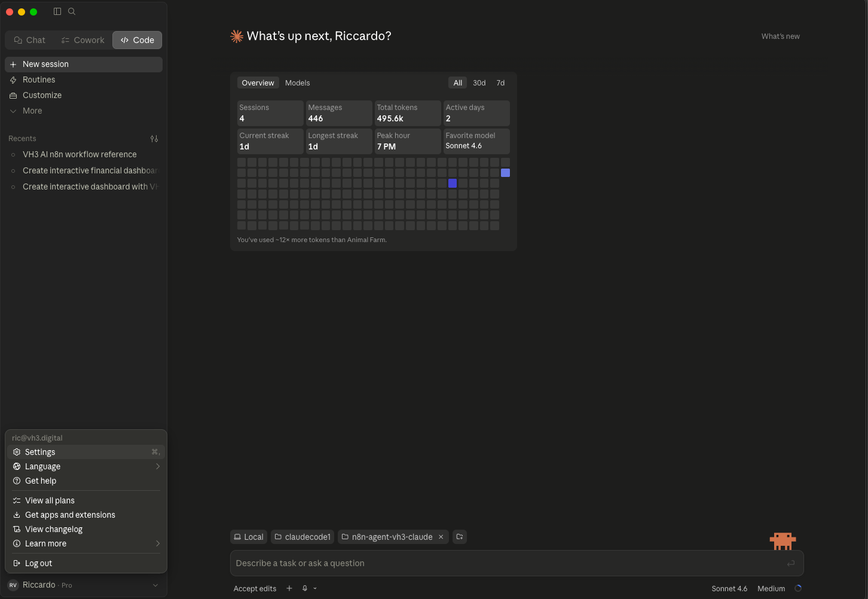868x599 pixels.
Task: Show the Models stats tab
Action: click(x=297, y=83)
